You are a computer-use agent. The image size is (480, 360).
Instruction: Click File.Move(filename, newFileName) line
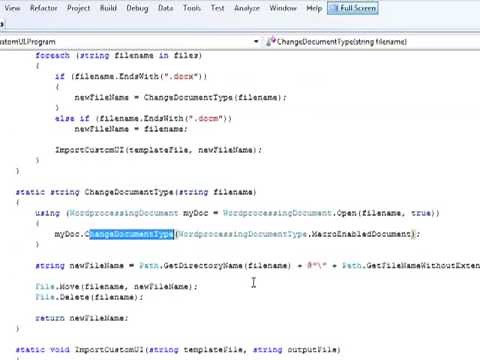tap(116, 286)
